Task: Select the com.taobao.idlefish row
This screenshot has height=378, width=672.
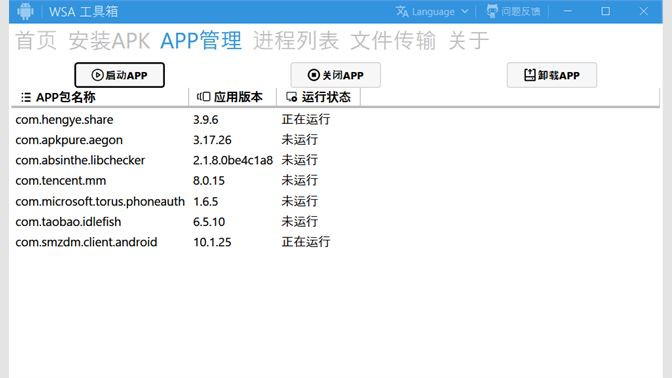Action: (x=335, y=222)
